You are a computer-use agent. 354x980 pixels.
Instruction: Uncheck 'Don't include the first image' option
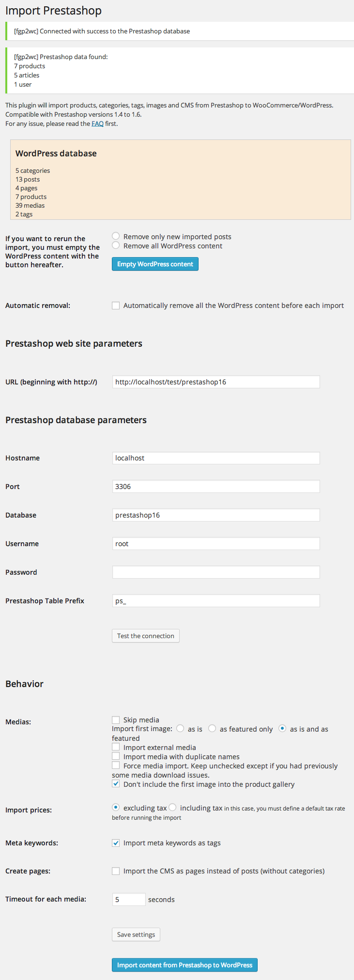116,784
